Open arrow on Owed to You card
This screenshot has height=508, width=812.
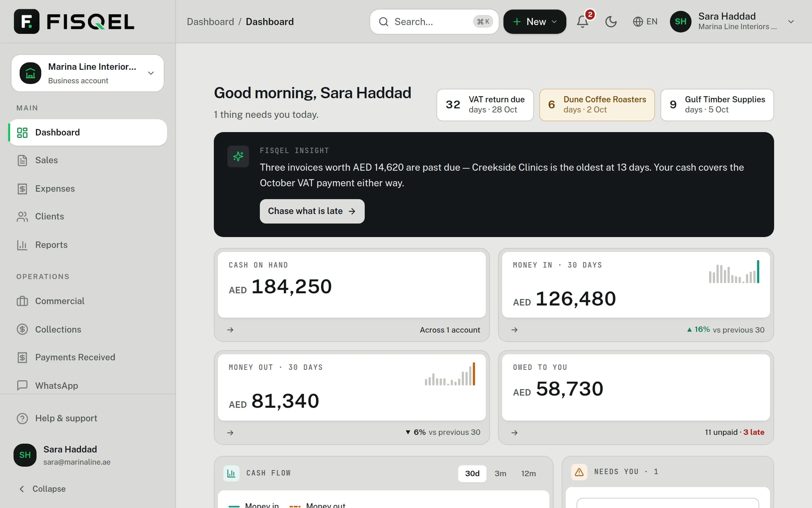pyautogui.click(x=515, y=432)
